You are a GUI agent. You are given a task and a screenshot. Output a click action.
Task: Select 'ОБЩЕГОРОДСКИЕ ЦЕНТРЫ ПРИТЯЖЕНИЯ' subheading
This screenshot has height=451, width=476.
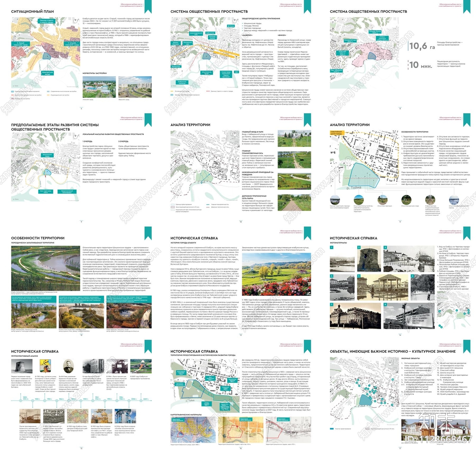[261, 18]
